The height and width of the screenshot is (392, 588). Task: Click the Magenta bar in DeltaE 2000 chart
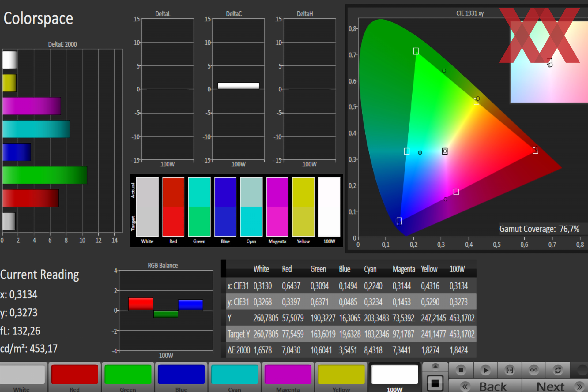(x=32, y=106)
